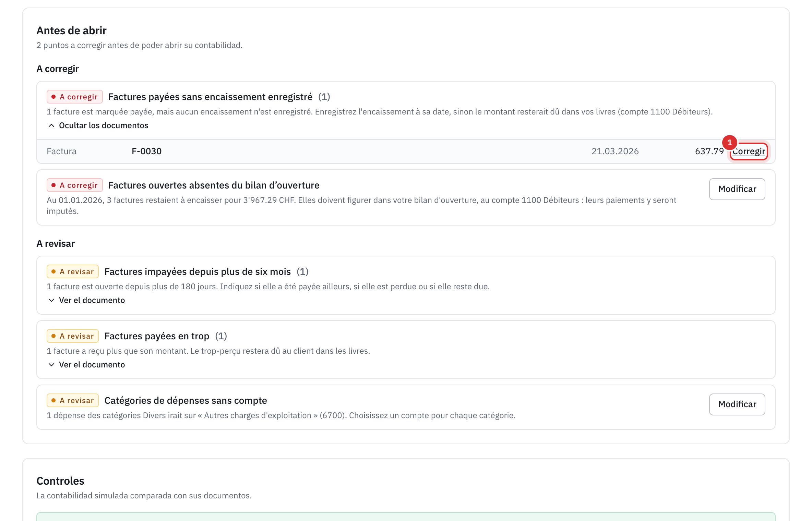
Task: Click the 'Controles' section heading
Action: 60,481
